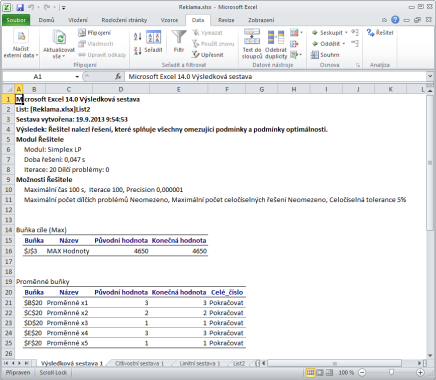
Task: Click Upravit odkazy in Připojení group
Action: pos(102,55)
